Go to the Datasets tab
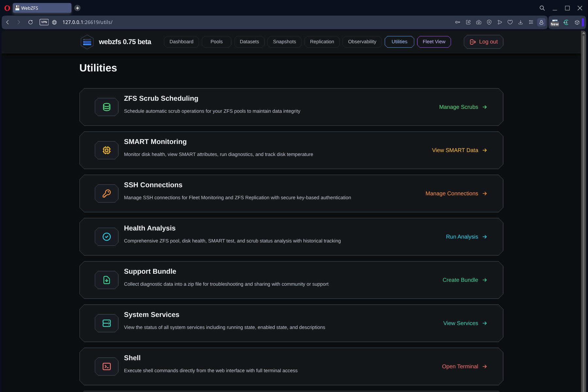Screen dimensions: 588x392 click(249, 42)
